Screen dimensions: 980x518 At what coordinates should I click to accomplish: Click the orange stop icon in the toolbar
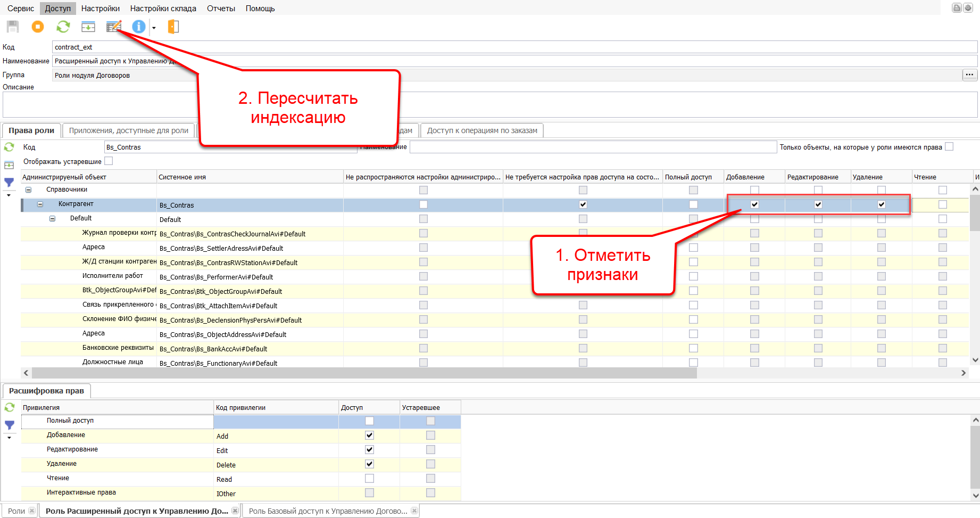click(x=38, y=27)
